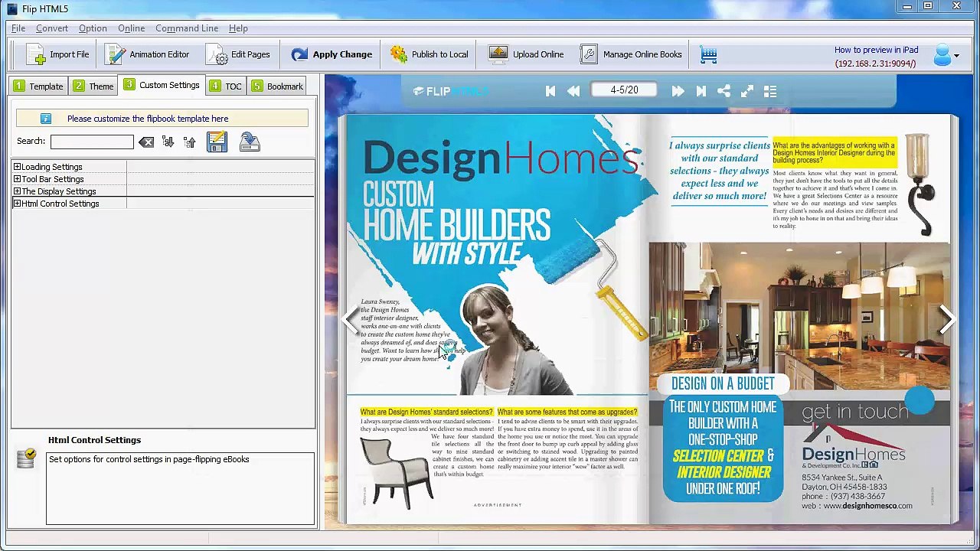Screen dimensions: 980x551
Task: Go to the previous page via toolbar
Action: pos(573,91)
